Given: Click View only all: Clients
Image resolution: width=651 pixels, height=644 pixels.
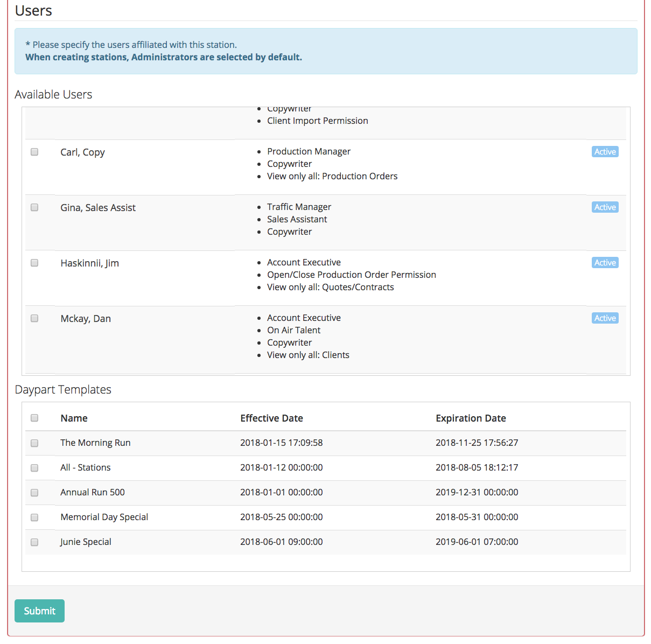Looking at the screenshot, I should pos(308,355).
